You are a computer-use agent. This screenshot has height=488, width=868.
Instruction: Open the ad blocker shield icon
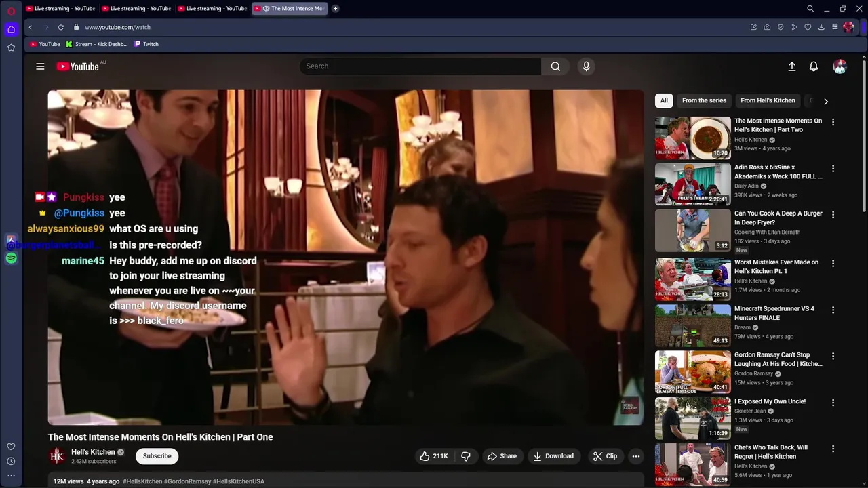781,27
